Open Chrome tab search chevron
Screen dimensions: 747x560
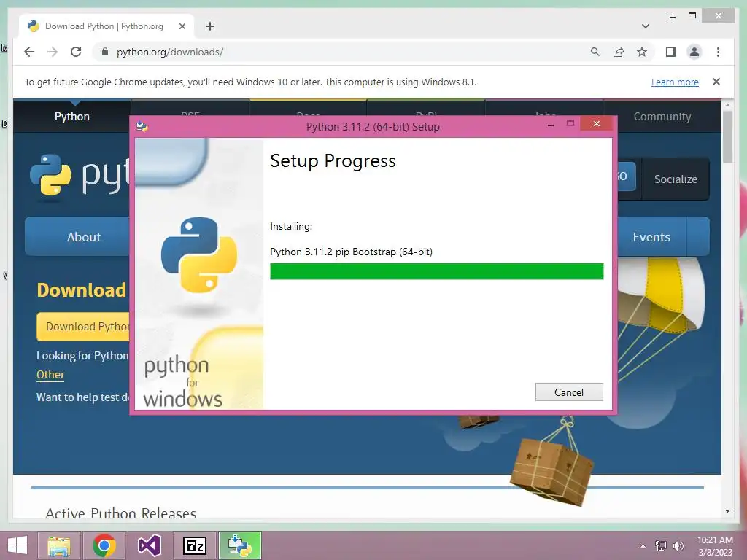pyautogui.click(x=646, y=26)
